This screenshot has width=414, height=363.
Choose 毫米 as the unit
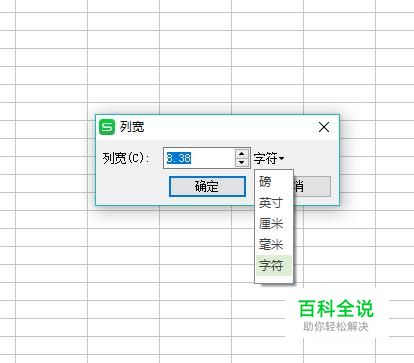point(274,245)
